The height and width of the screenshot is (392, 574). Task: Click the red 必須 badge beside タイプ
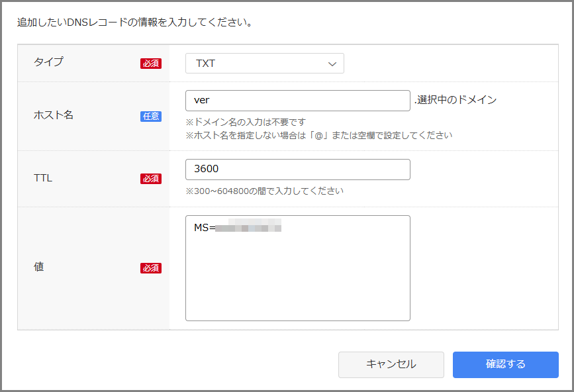(x=151, y=64)
